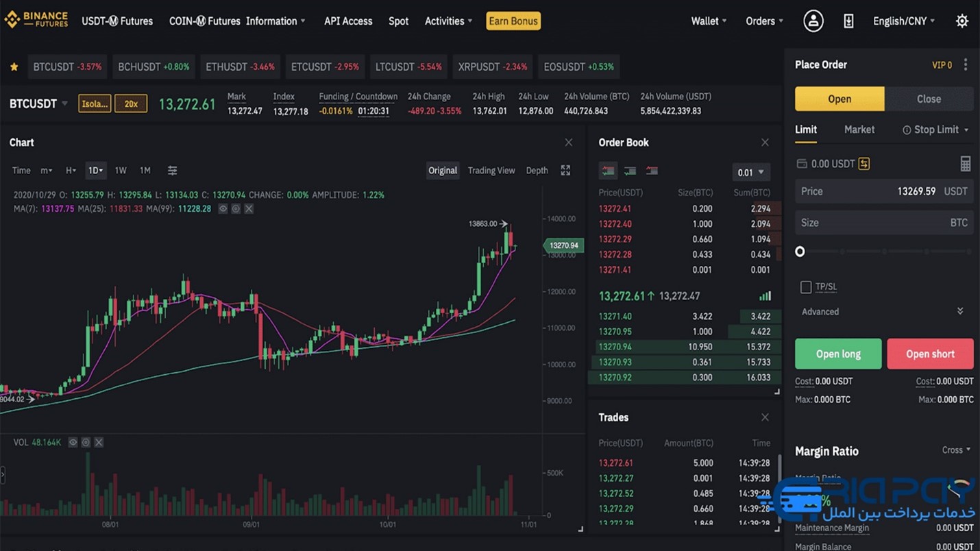The height and width of the screenshot is (551, 980).
Task: Click the wallet balance card icon
Action: 801,164
